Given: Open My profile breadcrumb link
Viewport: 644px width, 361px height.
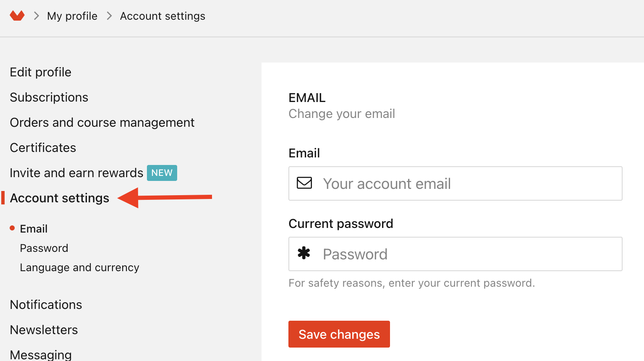Looking at the screenshot, I should click(x=72, y=16).
